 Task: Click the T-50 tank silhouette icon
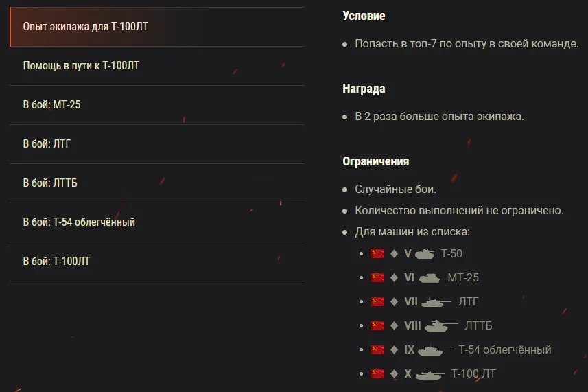click(425, 253)
